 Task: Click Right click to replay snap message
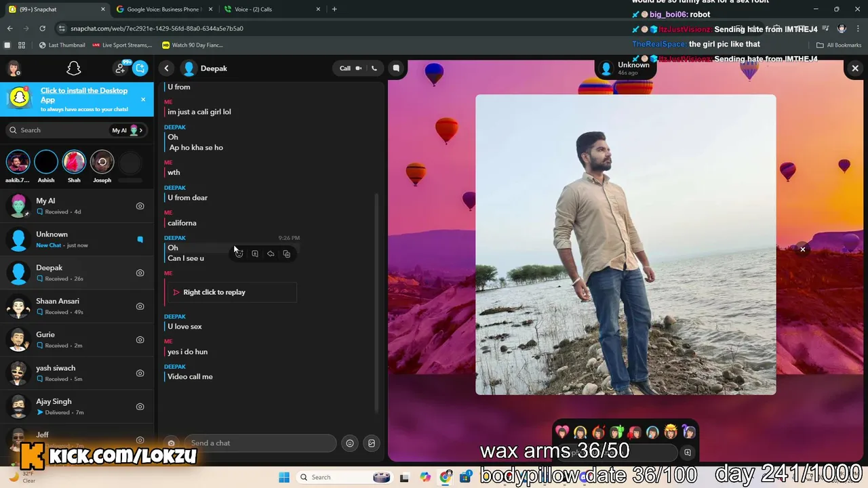[232, 292]
